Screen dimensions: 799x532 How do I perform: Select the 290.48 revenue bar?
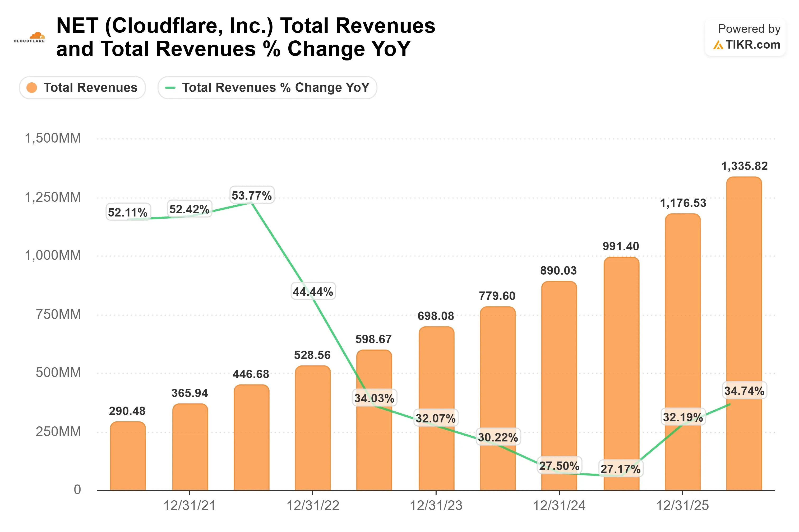coord(128,456)
